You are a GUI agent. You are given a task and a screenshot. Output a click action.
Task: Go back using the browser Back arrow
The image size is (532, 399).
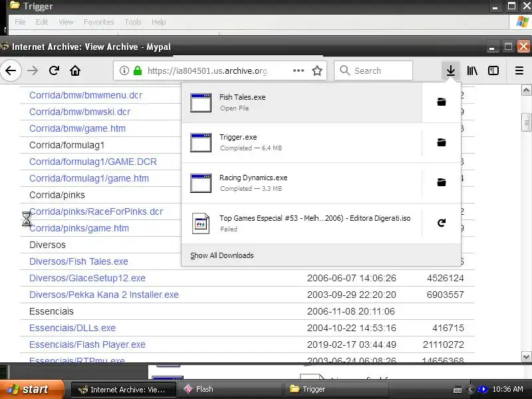(11, 70)
